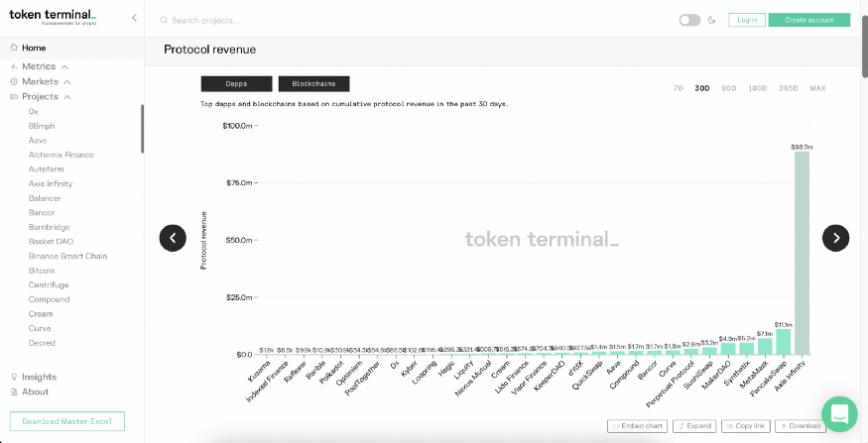868x443 pixels.
Task: Switch chart range to 365D
Action: coord(789,88)
